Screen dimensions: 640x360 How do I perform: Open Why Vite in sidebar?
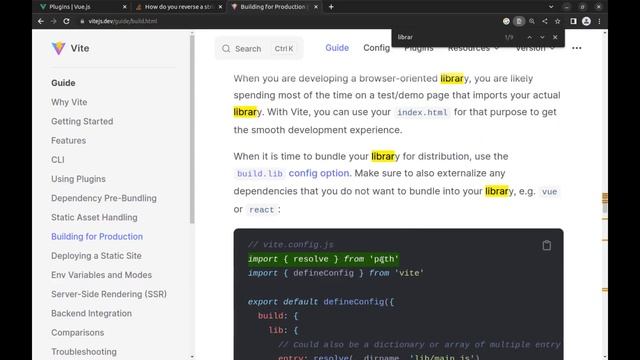click(x=69, y=102)
